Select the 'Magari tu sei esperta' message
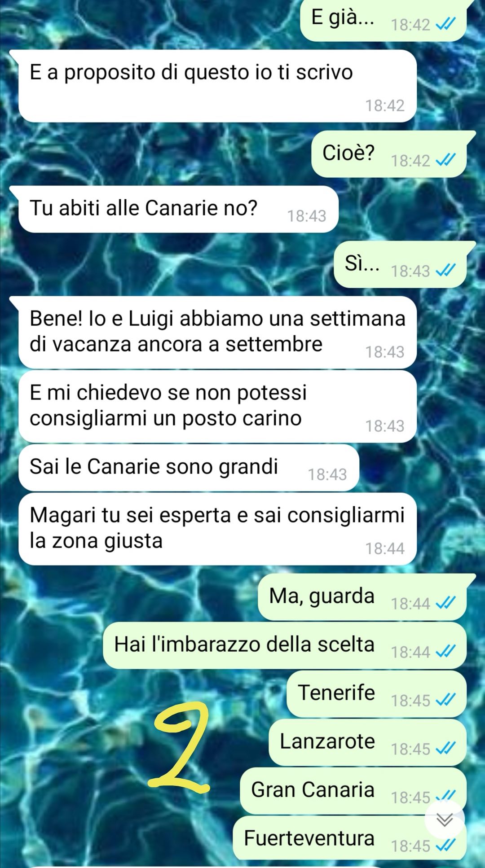The height and width of the screenshot is (868, 485). [217, 529]
